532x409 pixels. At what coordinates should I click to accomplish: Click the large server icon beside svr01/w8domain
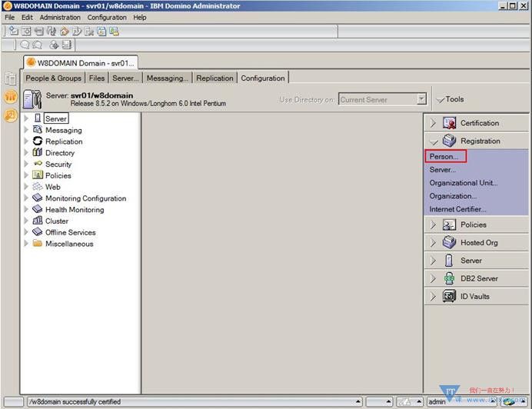coord(32,99)
